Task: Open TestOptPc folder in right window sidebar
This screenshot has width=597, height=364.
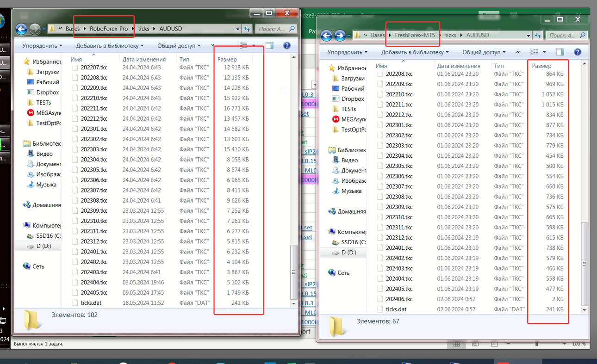Action: coord(349,130)
